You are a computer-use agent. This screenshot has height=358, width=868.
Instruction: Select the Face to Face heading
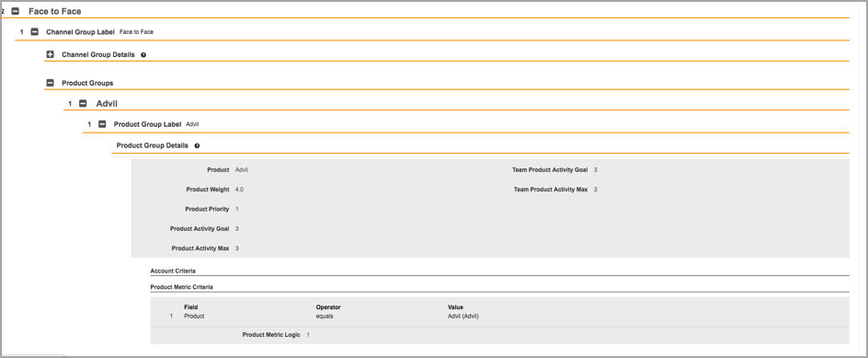[x=55, y=11]
